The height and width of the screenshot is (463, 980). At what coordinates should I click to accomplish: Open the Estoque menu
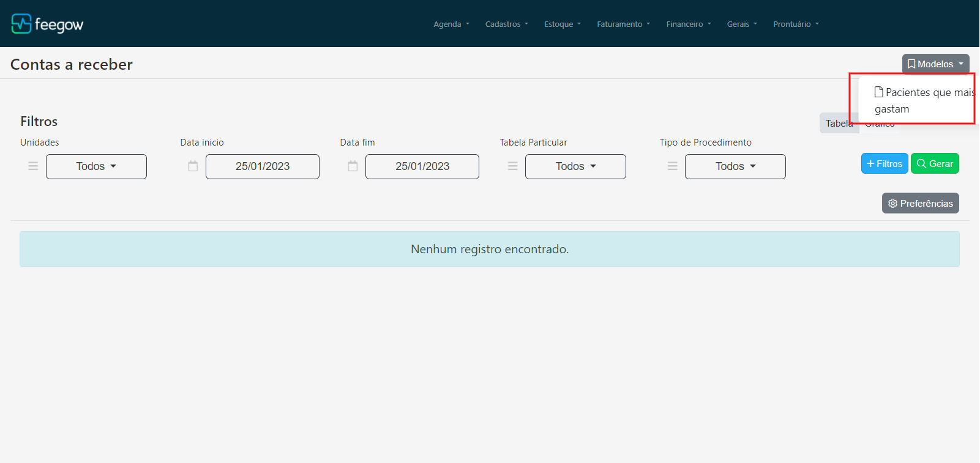pyautogui.click(x=563, y=24)
